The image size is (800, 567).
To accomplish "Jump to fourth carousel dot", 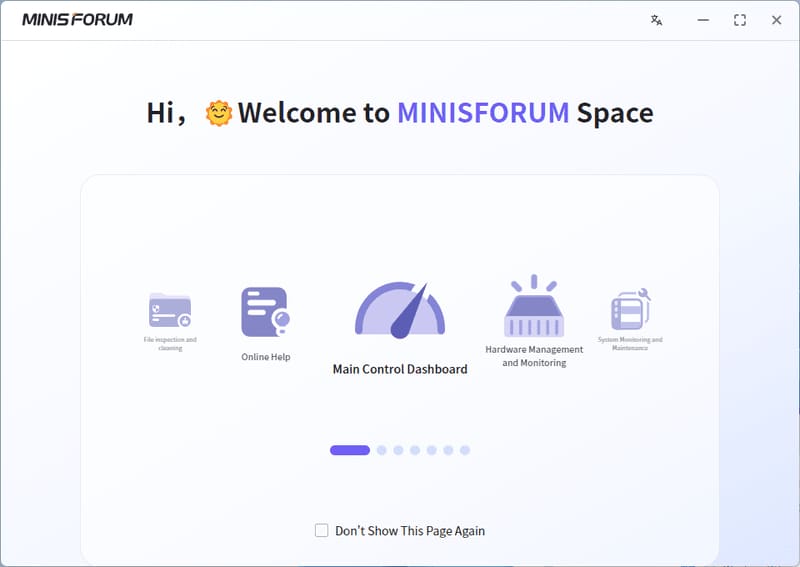I will tap(415, 450).
